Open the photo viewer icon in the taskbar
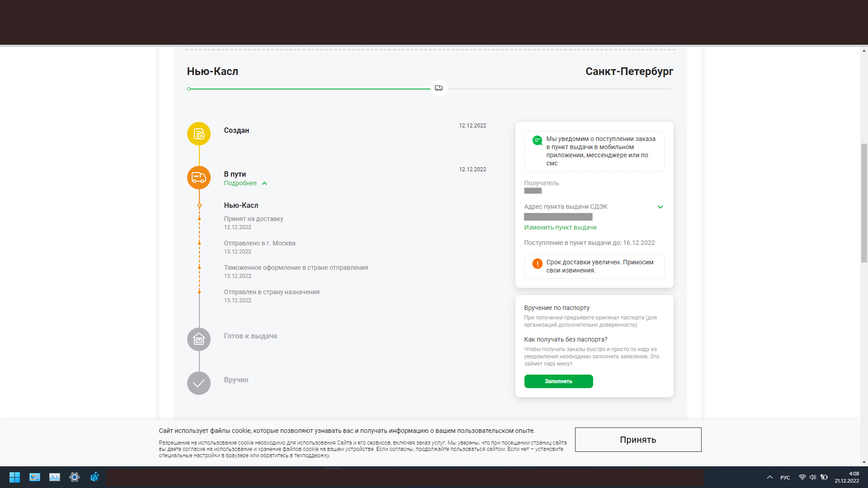Screen dimensions: 868x488 [x=55, y=477]
